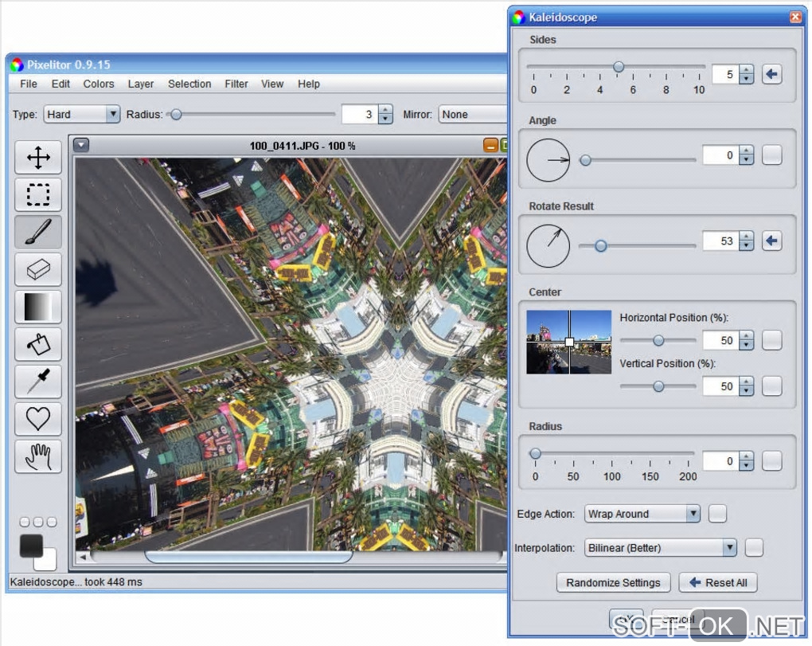Click the Randomize Settings button
This screenshot has width=812, height=646.
(x=613, y=582)
